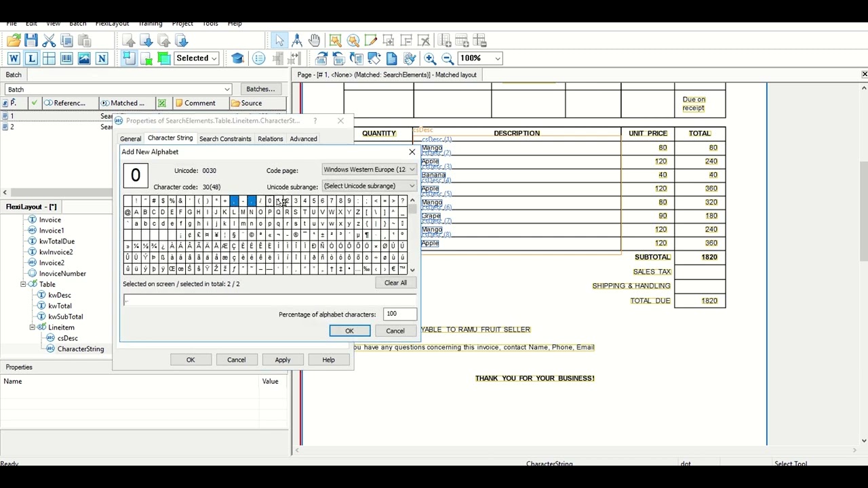Click the barcode toolbar icon
This screenshot has height=488, width=868.
[x=66, y=59]
